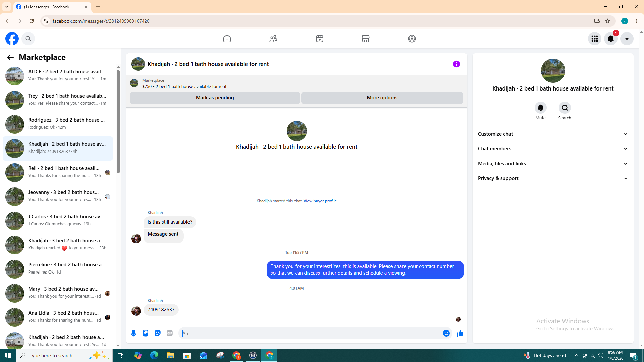
Task: Attach a photo using the image icon
Action: [146, 333]
